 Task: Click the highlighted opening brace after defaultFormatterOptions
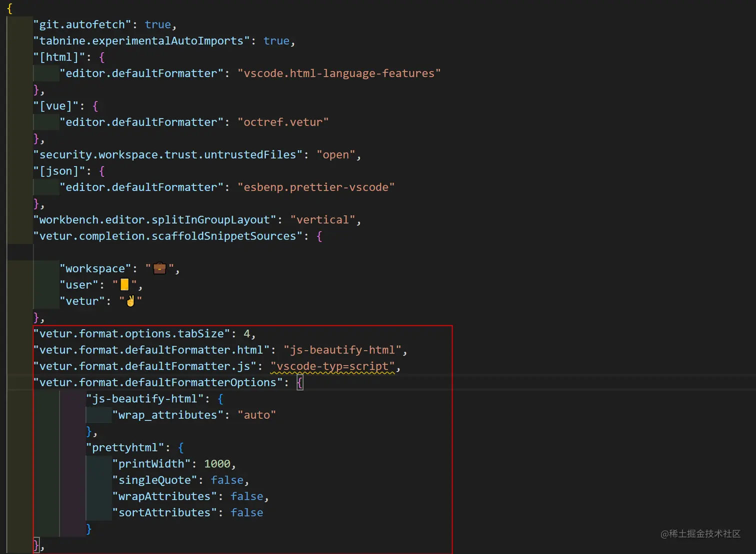[299, 383]
